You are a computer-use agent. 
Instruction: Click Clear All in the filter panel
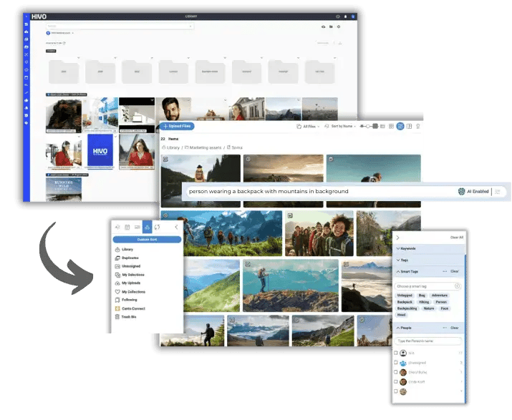coord(456,237)
